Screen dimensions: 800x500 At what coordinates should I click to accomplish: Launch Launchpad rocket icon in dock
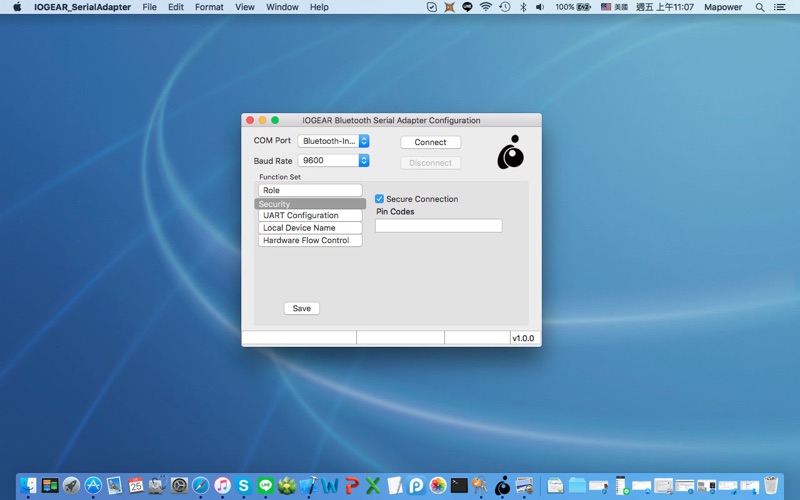pos(71,485)
